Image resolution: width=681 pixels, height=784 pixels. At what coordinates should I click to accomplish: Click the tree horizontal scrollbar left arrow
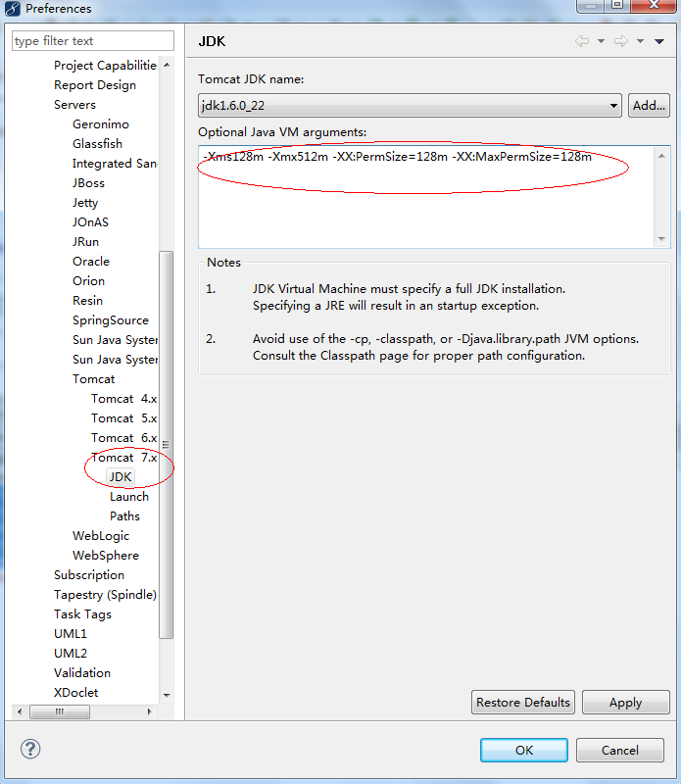click(x=20, y=711)
